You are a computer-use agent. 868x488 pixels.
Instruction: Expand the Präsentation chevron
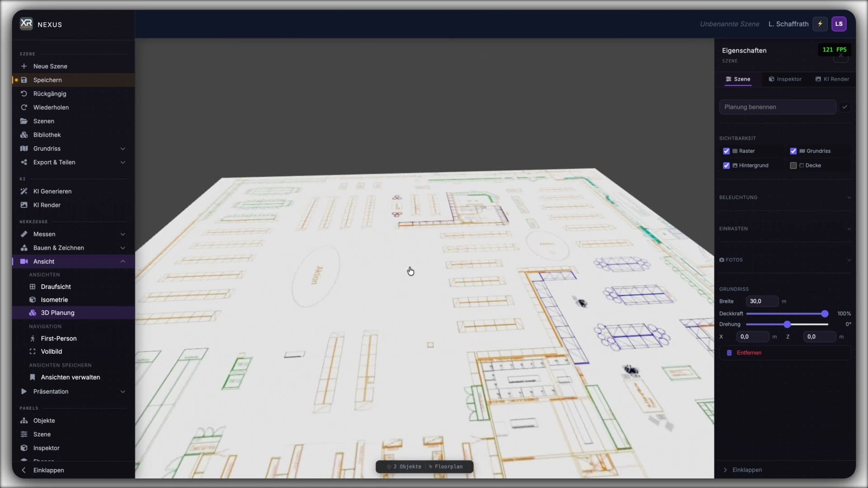pyautogui.click(x=123, y=392)
